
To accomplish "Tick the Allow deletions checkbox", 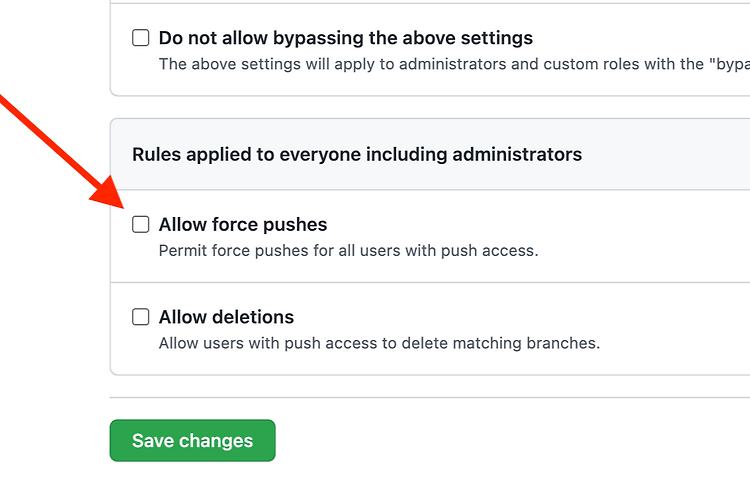I will 141,317.
